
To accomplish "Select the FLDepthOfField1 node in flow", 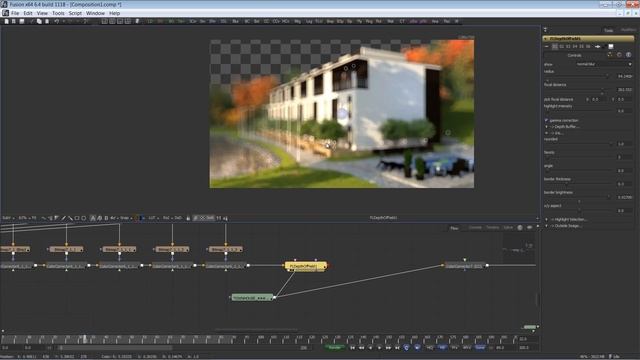I will coord(305,266).
